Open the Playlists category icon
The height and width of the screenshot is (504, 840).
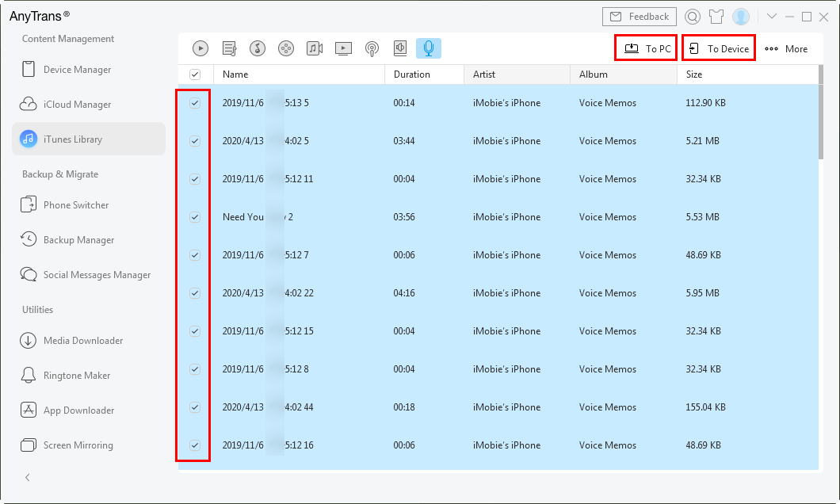[230, 48]
